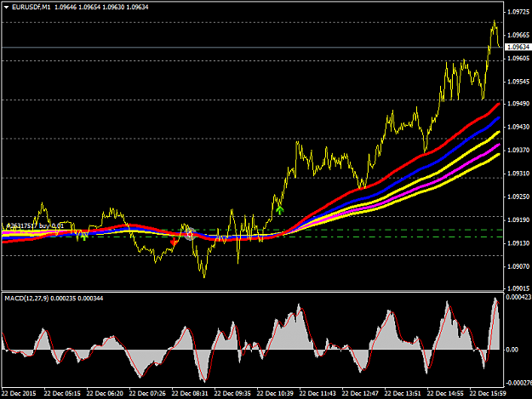Screen dimensions: 532x399
Task: Click the 22 Dec 09:35 time label
Action: [232, 394]
